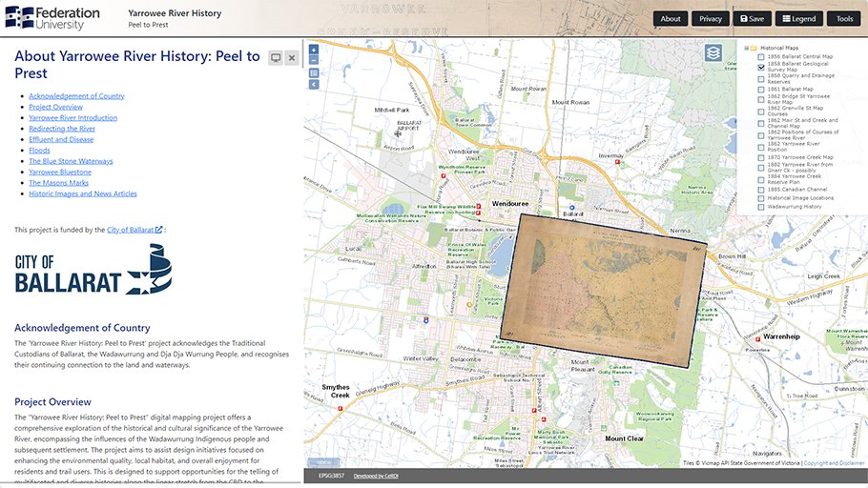Click the yellow marker near Victoria Park

click(x=469, y=304)
